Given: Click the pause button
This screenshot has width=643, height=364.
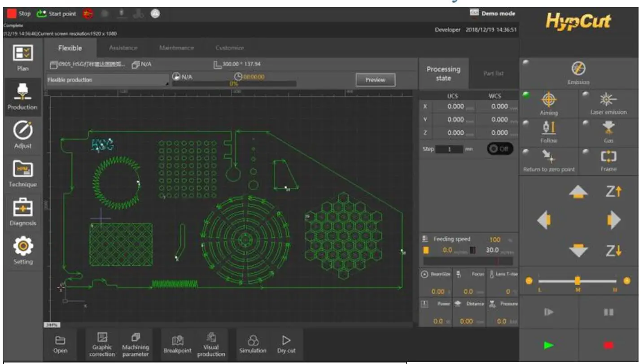Looking at the screenshot, I should coord(608,312).
